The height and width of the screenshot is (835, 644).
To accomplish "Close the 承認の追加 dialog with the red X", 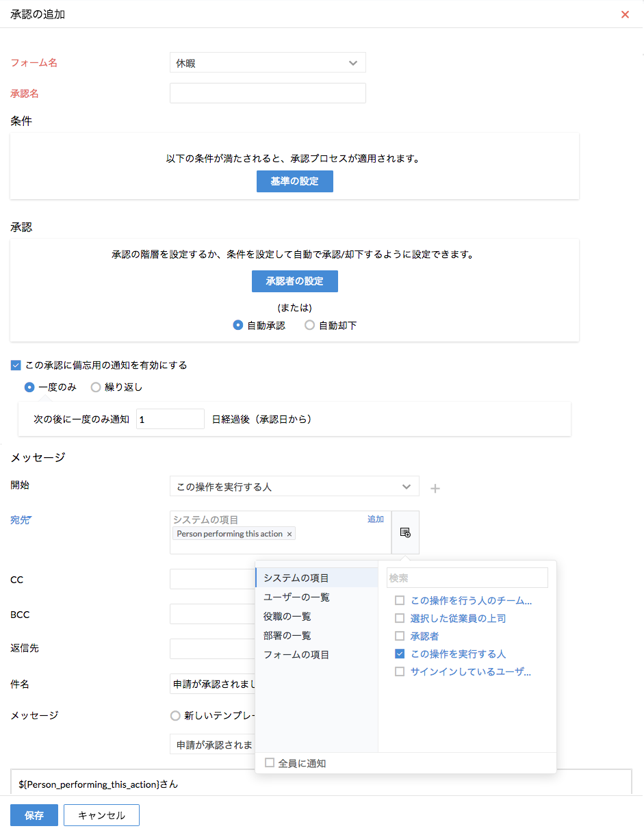I will 625,14.
